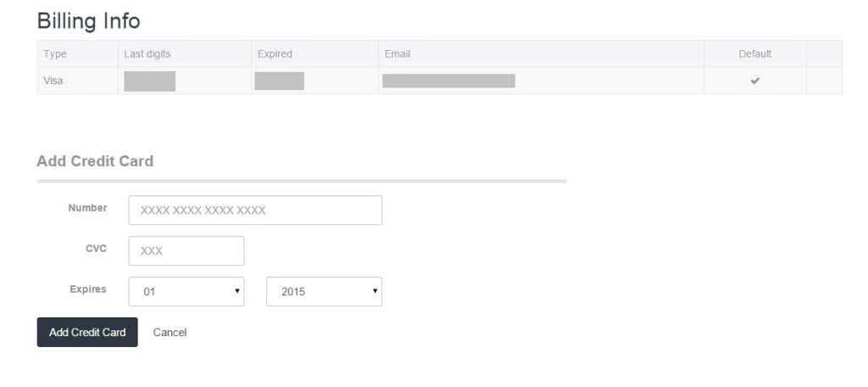This screenshot has height=387, width=868.
Task: Click the redacted last digits cell
Action: pyautogui.click(x=149, y=81)
